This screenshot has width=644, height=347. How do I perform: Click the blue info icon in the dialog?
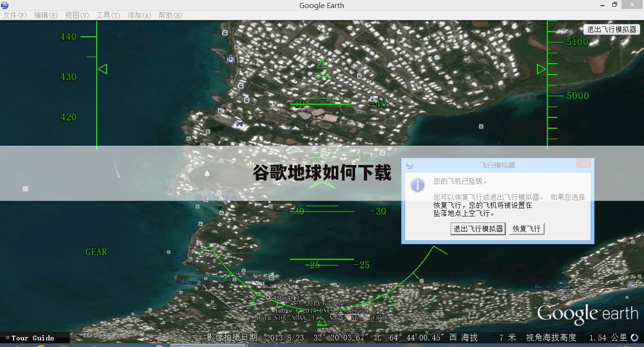click(x=418, y=185)
